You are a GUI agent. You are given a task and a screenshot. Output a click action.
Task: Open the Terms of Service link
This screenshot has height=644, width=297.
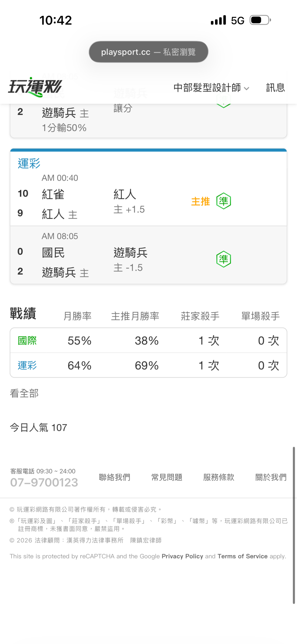pos(243,556)
